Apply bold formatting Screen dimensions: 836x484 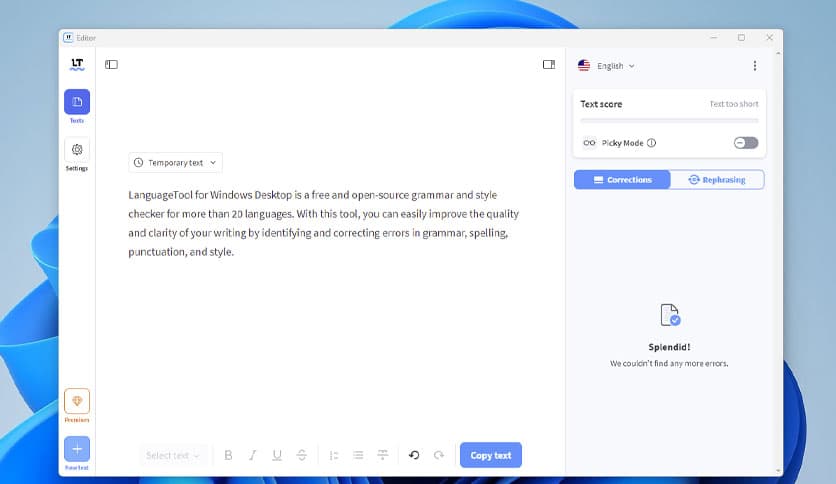tap(228, 455)
